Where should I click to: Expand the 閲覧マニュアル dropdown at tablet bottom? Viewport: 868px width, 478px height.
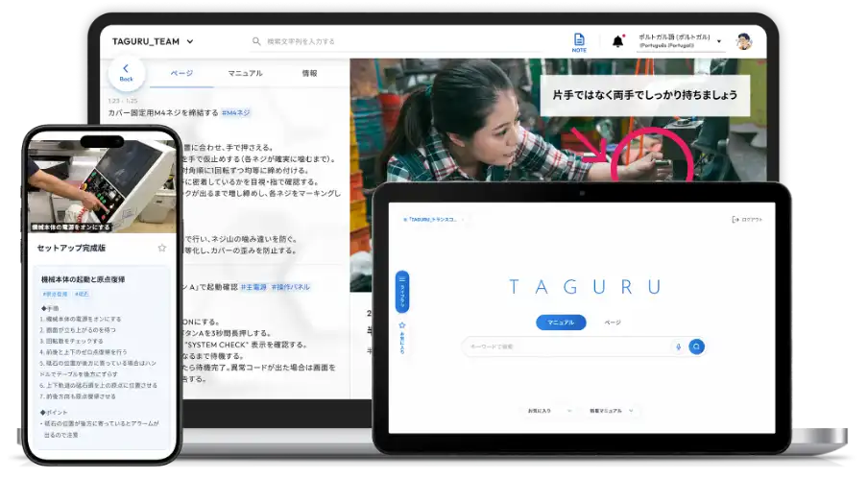tap(611, 411)
